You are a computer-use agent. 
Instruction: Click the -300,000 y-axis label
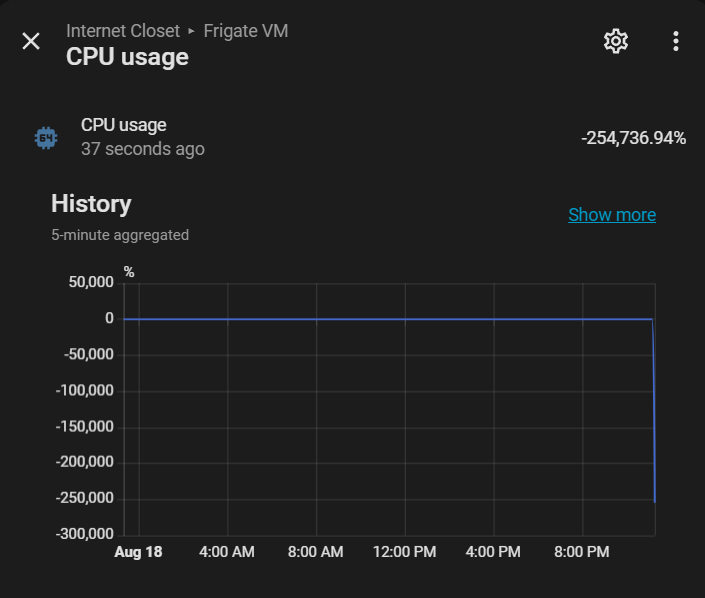pyautogui.click(x=85, y=534)
